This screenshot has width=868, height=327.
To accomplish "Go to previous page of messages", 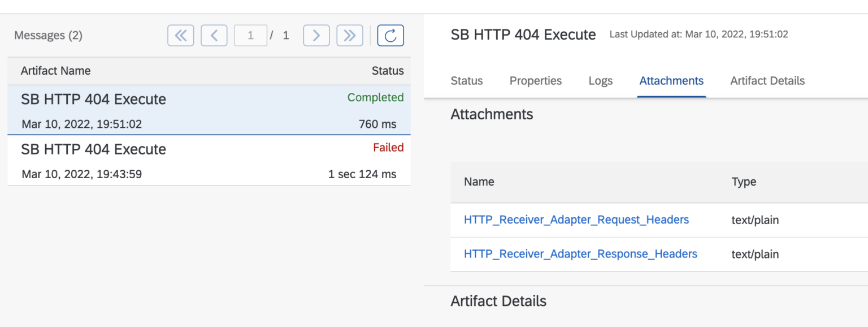I will coord(214,36).
